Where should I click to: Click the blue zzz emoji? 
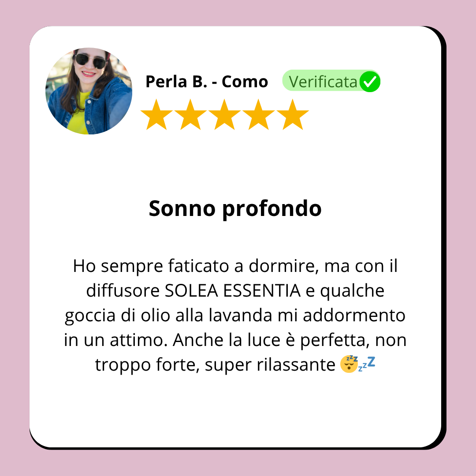click(367, 364)
